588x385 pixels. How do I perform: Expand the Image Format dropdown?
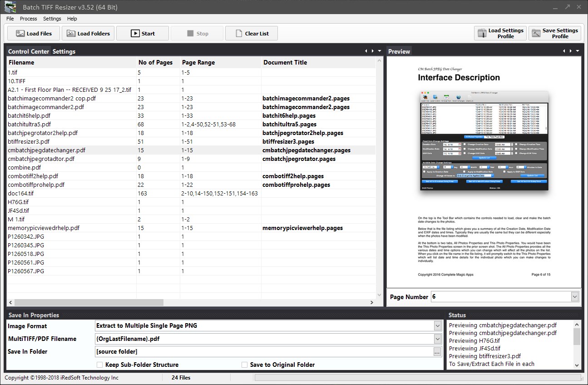438,326
